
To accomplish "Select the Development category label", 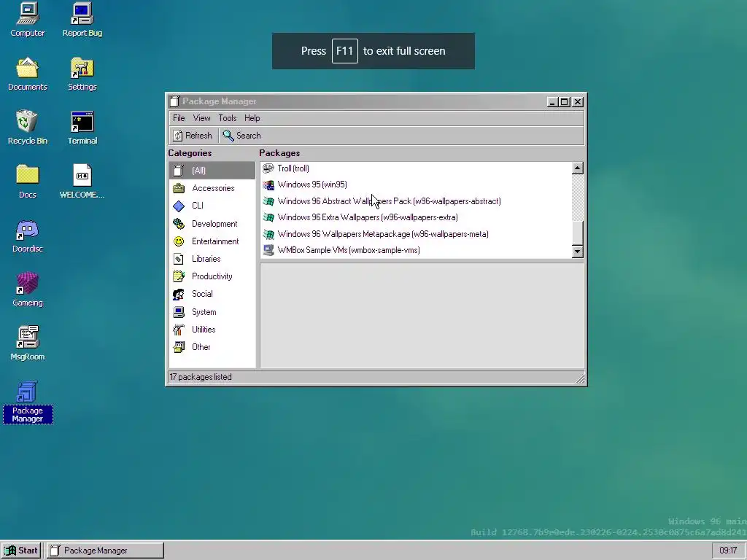I will coord(214,224).
